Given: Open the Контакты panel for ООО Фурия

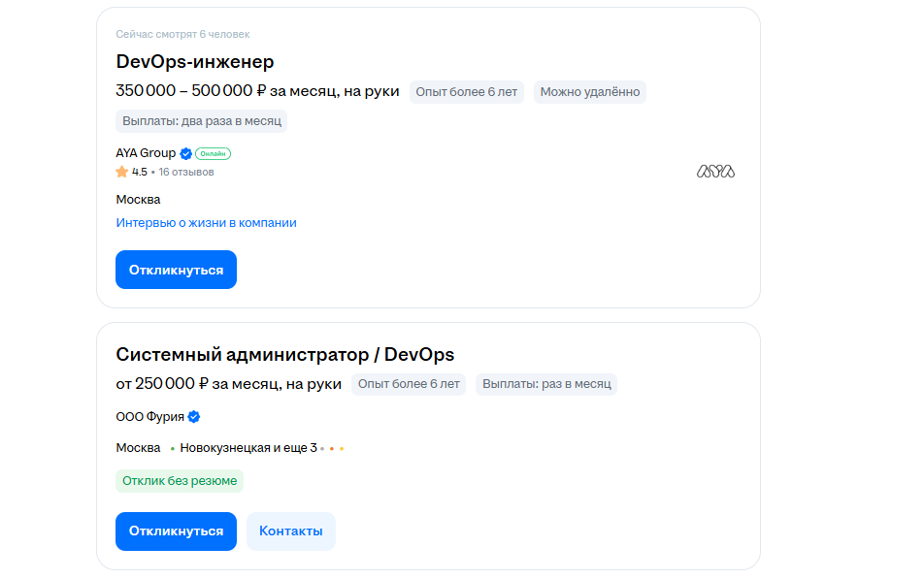Looking at the screenshot, I should 290,531.
